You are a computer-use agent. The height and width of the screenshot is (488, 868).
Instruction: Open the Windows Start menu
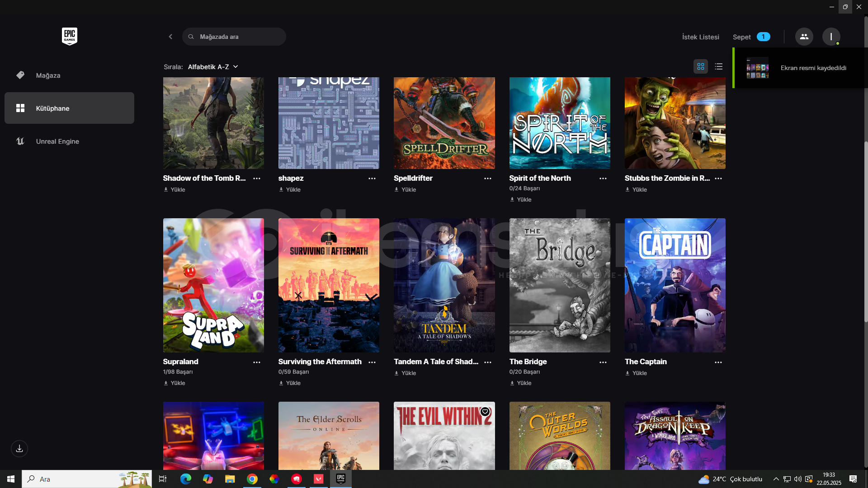coord(11,479)
